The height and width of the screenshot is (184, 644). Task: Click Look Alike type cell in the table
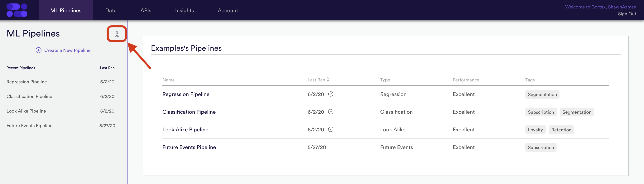(x=392, y=129)
